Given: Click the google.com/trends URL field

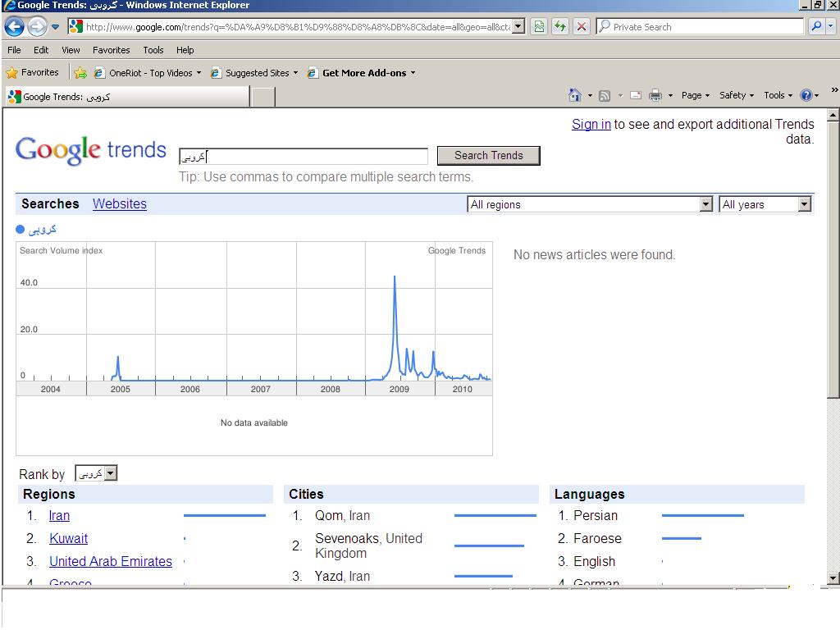Looking at the screenshot, I should pyautogui.click(x=297, y=27).
